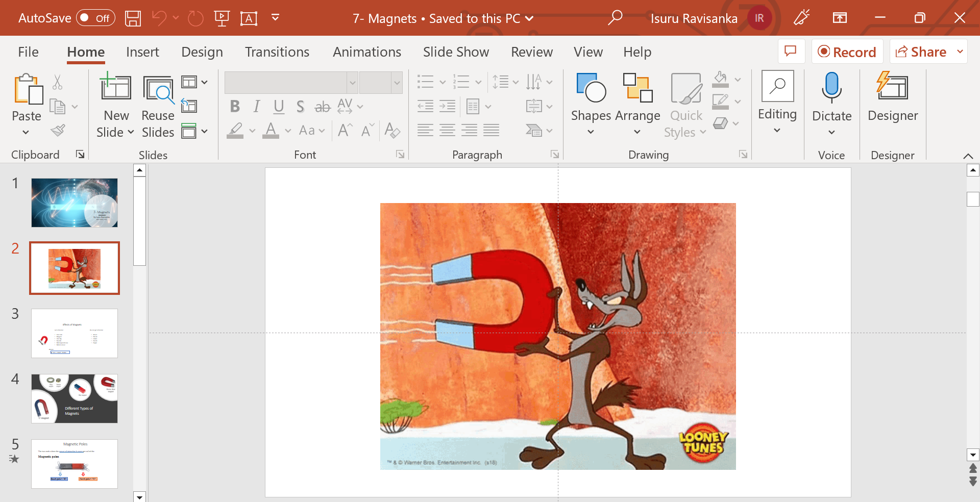Center the text alignment
Viewport: 980px width, 502px height.
tap(447, 131)
